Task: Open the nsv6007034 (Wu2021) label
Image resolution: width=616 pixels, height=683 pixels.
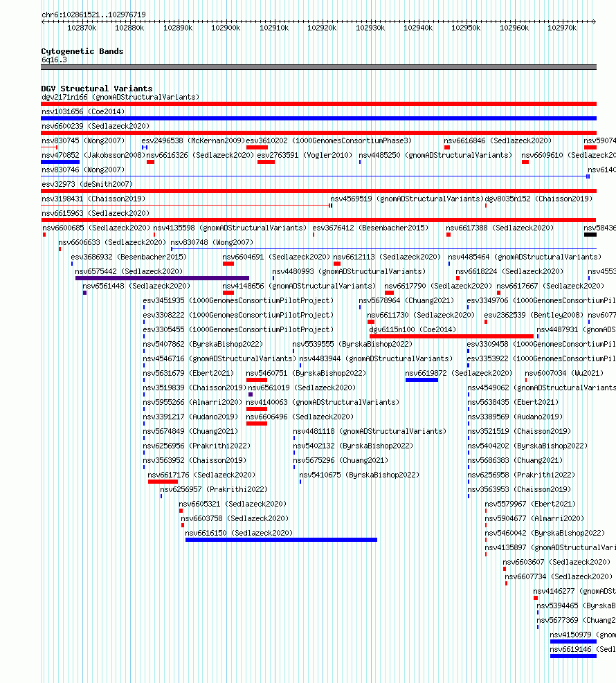Action: [564, 373]
